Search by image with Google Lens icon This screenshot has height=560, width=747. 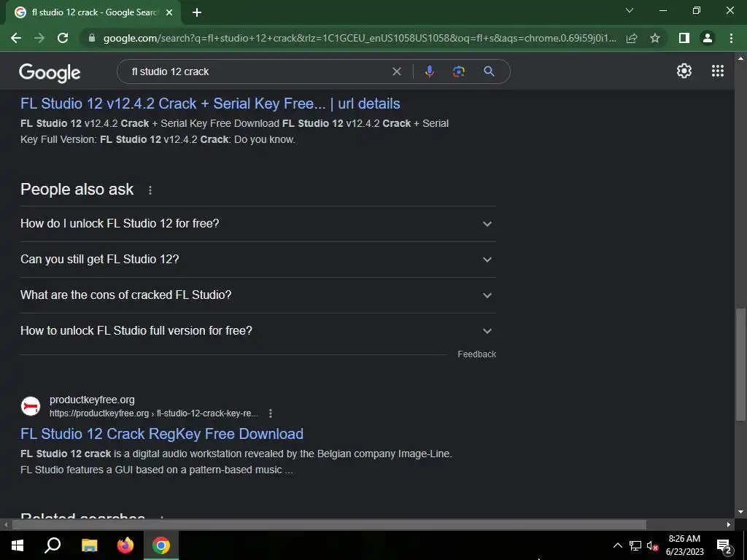(x=458, y=71)
